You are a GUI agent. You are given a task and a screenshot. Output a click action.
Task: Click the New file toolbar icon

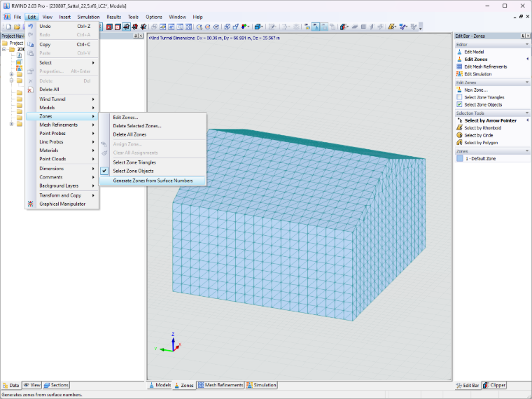point(8,27)
